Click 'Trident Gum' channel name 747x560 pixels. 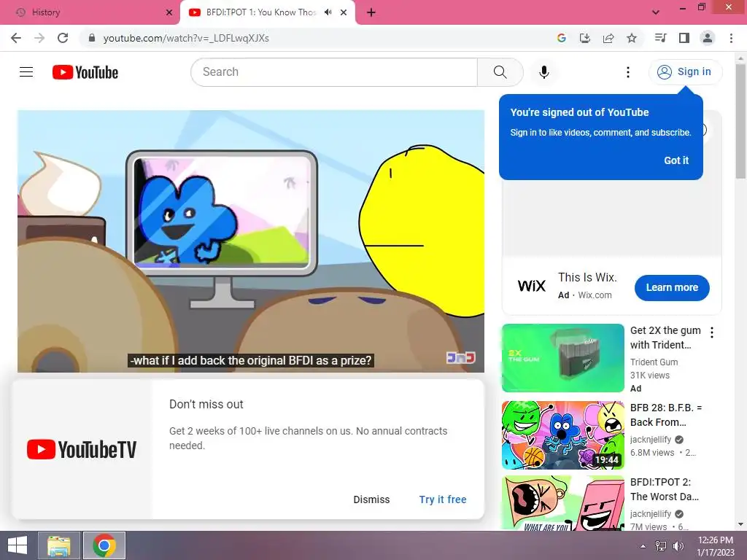(654, 362)
